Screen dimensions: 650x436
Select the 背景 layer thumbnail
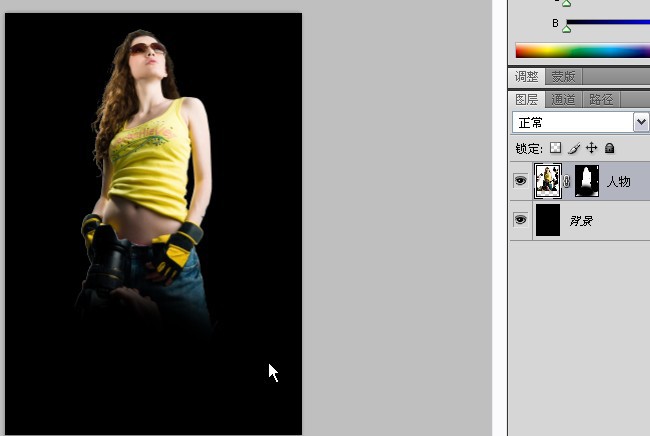click(x=548, y=220)
